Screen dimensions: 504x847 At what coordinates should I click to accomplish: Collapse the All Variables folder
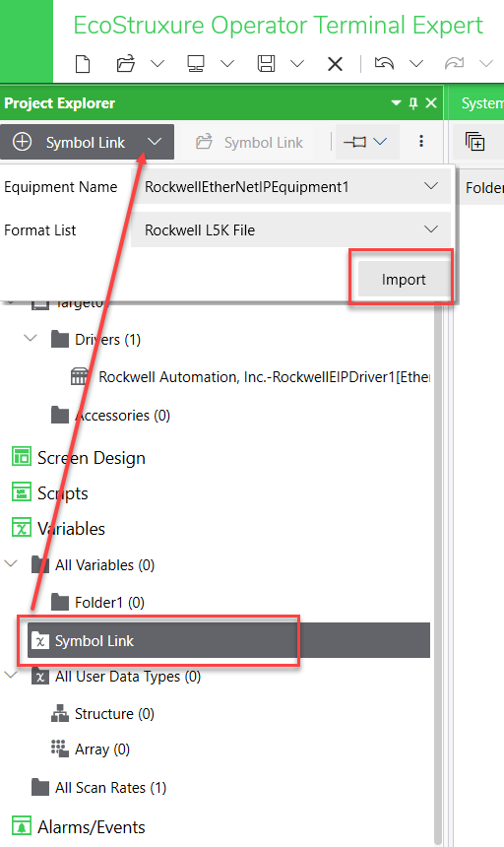[x=11, y=564]
